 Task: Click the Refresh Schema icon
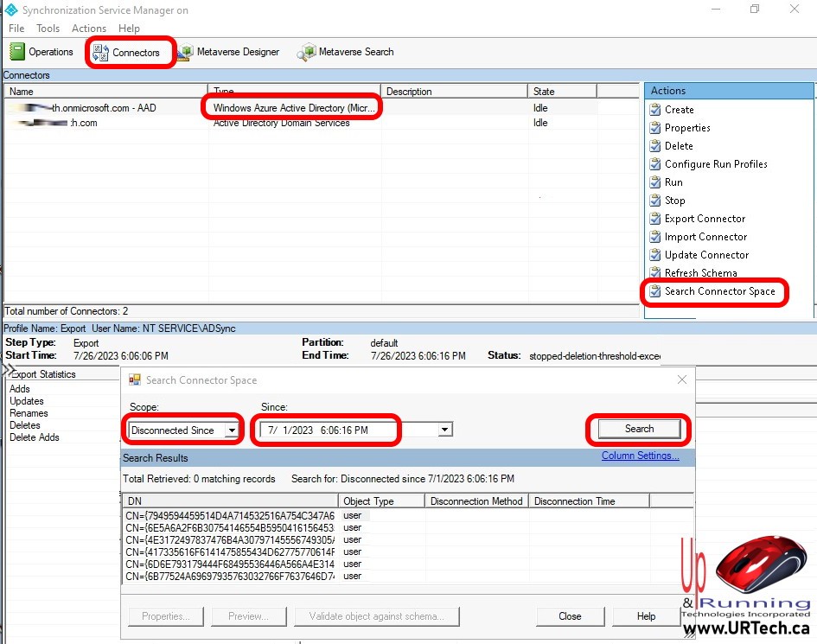tap(655, 273)
